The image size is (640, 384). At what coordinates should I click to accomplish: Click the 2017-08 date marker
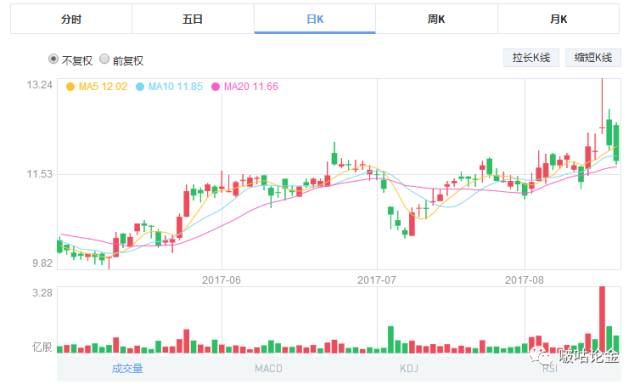tap(524, 280)
